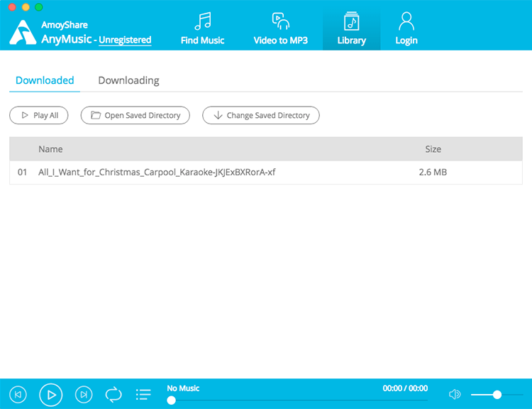This screenshot has height=409, width=532.
Task: Click the Name column header
Action: tap(50, 149)
